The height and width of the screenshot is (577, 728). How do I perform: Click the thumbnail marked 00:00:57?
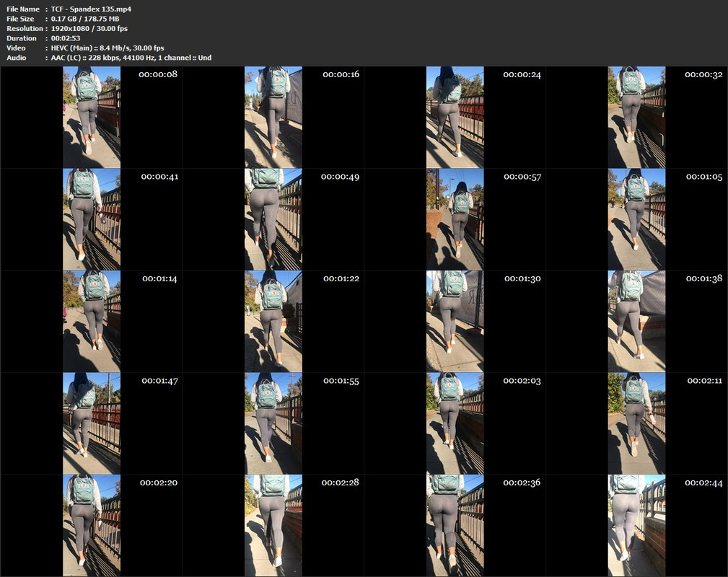[x=455, y=219]
